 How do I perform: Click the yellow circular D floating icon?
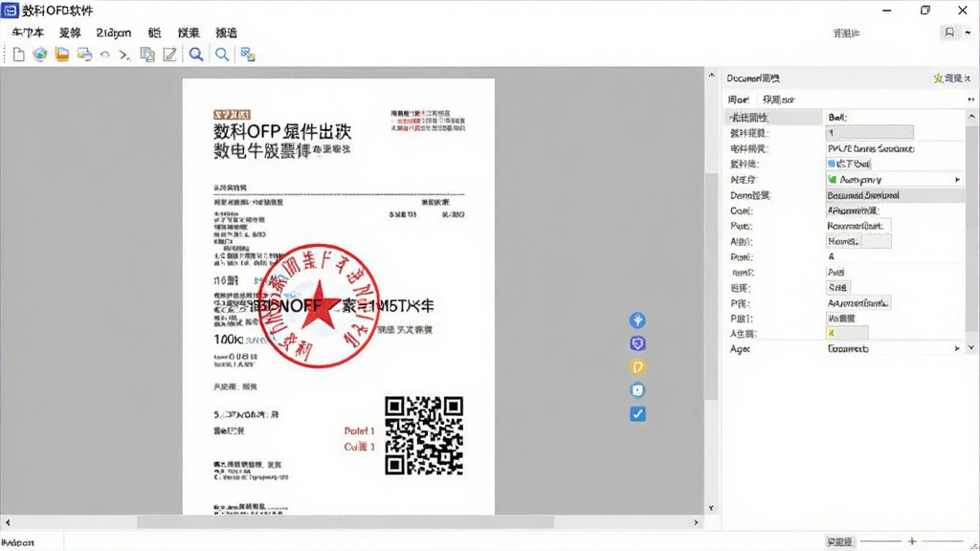tap(637, 366)
